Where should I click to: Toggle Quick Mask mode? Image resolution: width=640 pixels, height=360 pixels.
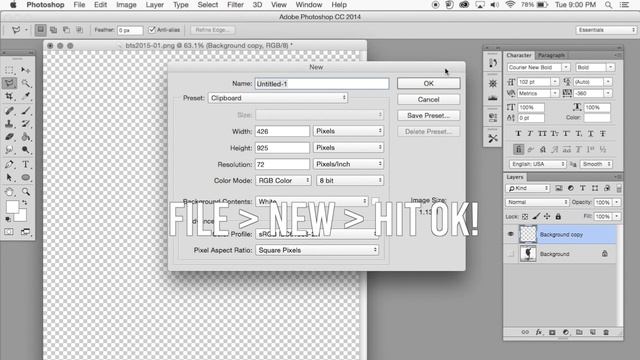pyautogui.click(x=9, y=232)
